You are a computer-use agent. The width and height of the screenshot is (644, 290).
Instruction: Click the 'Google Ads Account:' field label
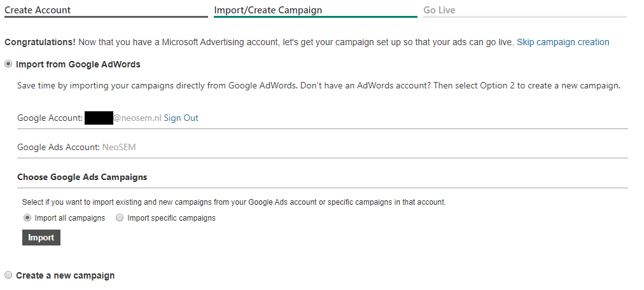coord(59,147)
